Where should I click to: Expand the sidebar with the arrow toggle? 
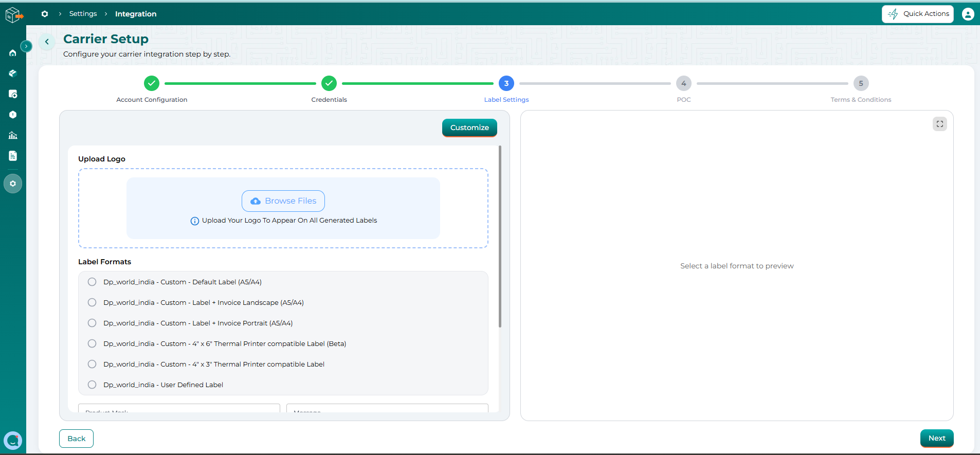click(x=26, y=46)
